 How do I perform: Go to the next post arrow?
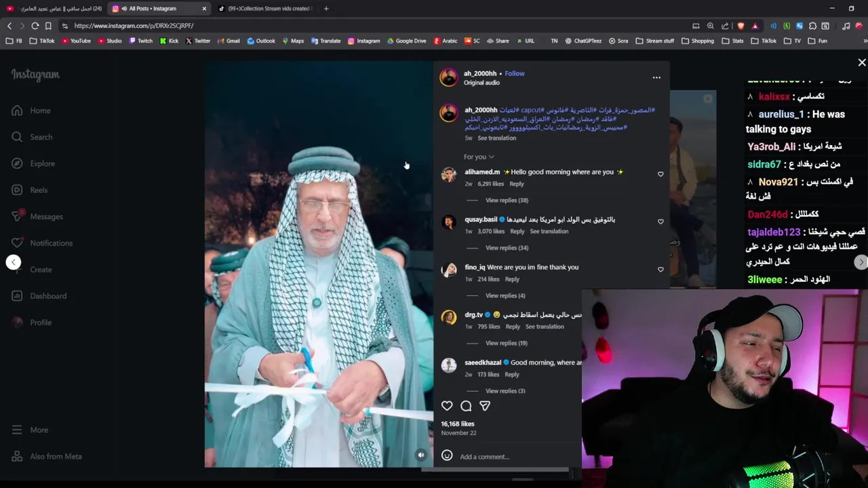(x=861, y=262)
